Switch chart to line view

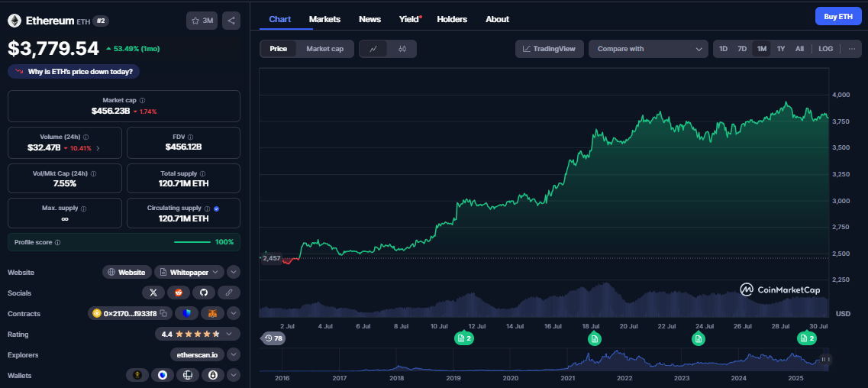click(x=373, y=49)
